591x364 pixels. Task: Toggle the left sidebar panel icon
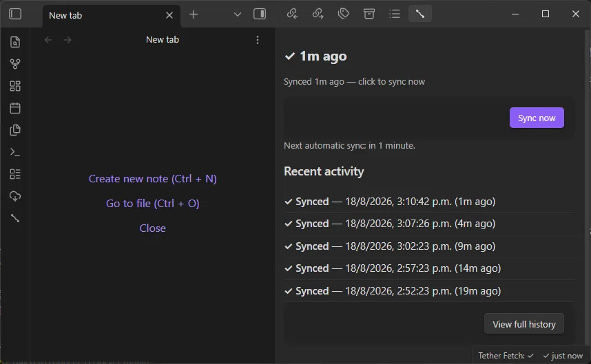[x=15, y=14]
